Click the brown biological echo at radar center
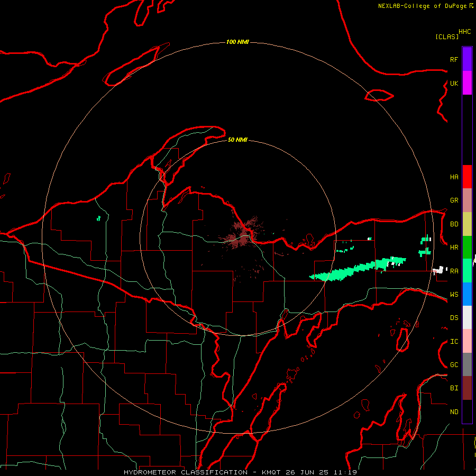476x476 pixels. click(x=242, y=234)
